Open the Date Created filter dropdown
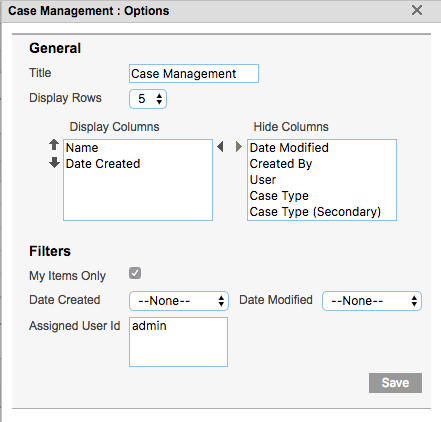The width and height of the screenshot is (441, 422). 179,301
